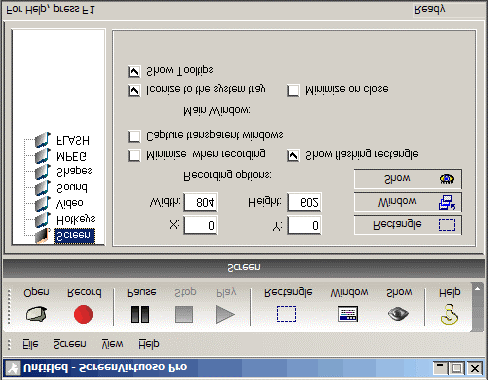Click the folder icon beside Sound

43,188
